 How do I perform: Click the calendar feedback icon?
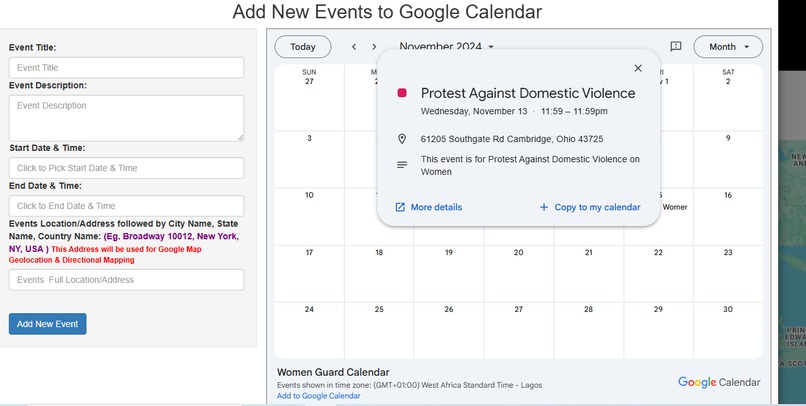(x=676, y=47)
